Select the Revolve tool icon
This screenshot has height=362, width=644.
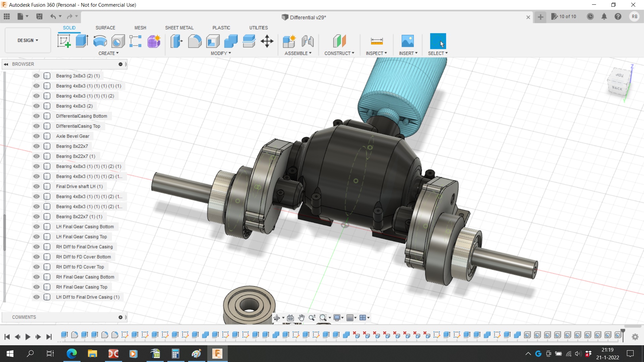[100, 41]
